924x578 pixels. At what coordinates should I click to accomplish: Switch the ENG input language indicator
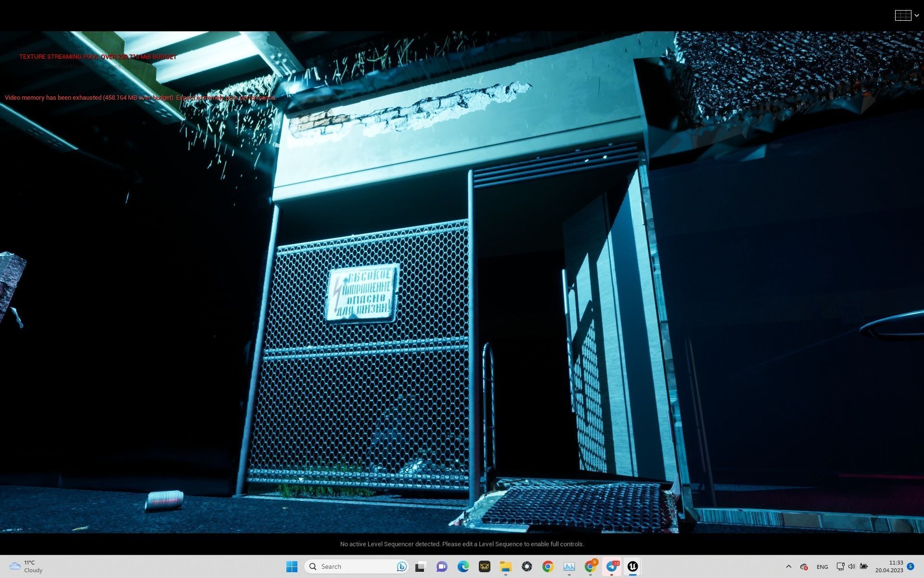(x=822, y=566)
